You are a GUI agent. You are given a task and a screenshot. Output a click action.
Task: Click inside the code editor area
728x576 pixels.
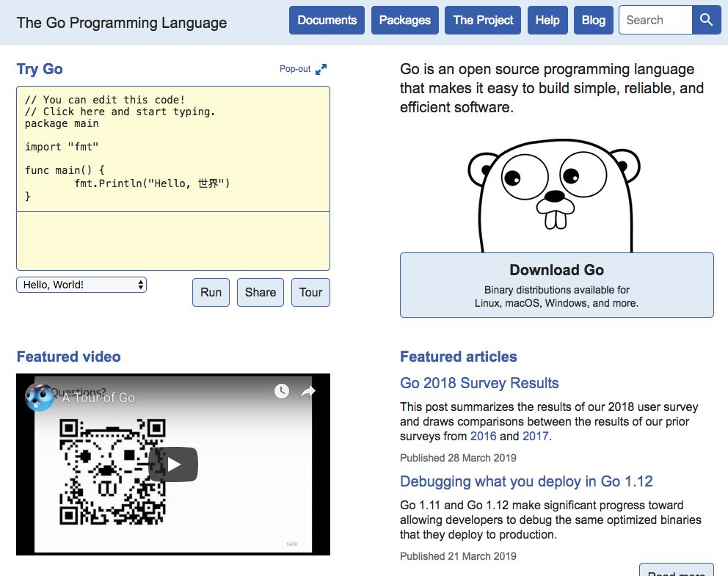click(173, 149)
